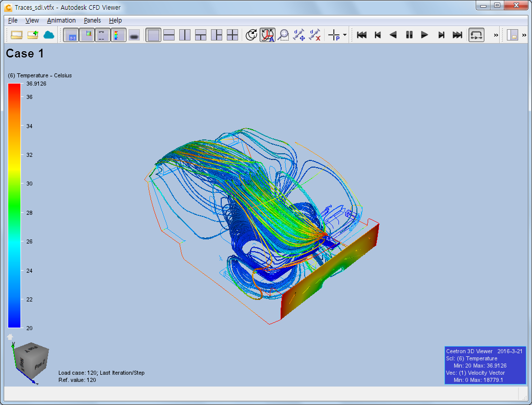532x405 pixels.
Task: Toggle the text labels display button
Action: click(102, 35)
